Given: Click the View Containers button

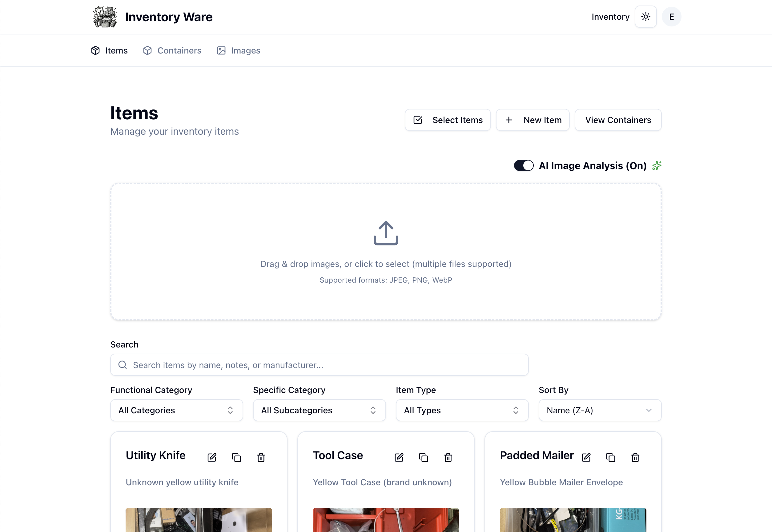Looking at the screenshot, I should point(618,120).
